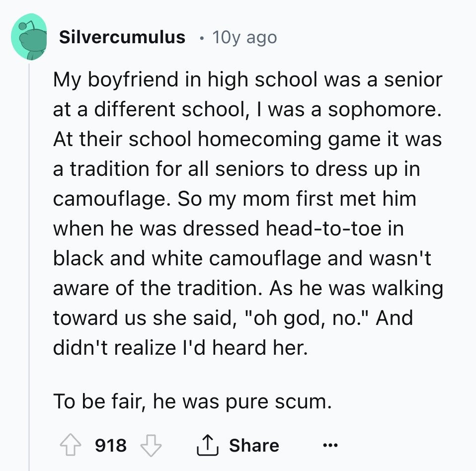Viewport: 476px width, 471px height.
Task: Click the text "didn't realize I'd heard her."
Action: tap(180, 347)
